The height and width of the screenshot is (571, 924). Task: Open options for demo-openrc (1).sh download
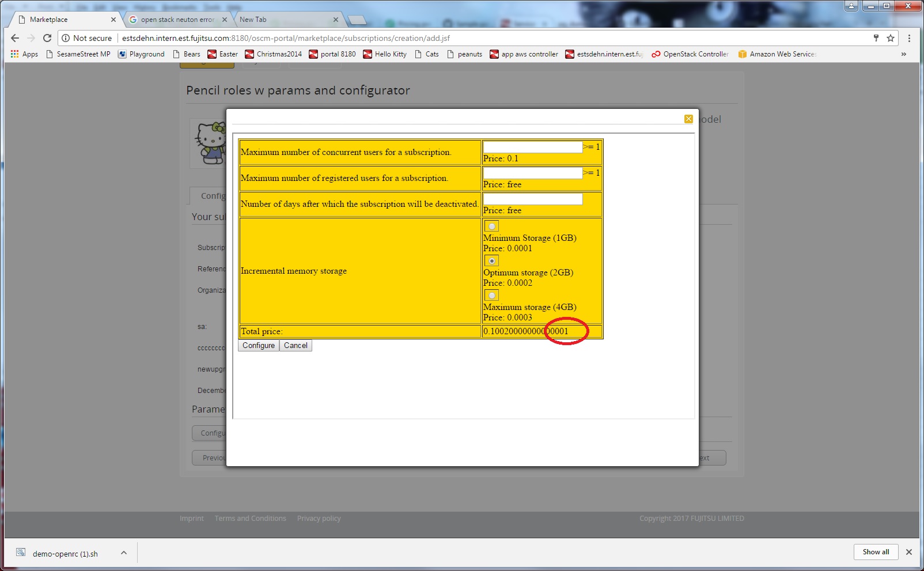coord(123,553)
